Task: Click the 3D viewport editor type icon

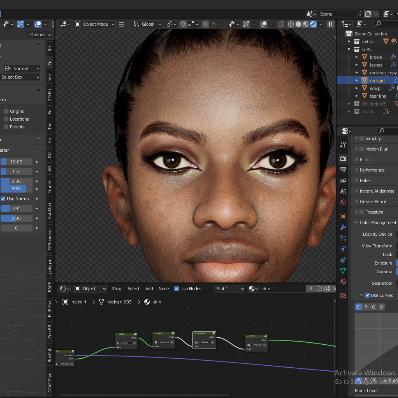Action: coord(64,24)
